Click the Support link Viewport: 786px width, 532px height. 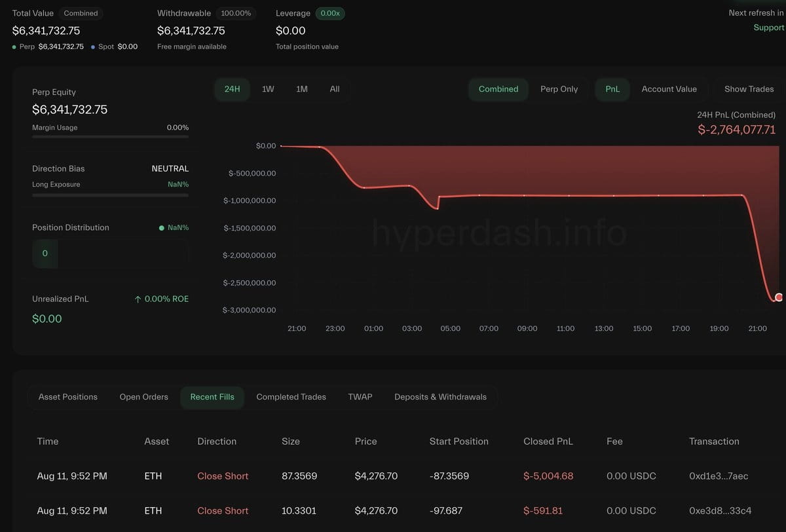click(x=768, y=28)
